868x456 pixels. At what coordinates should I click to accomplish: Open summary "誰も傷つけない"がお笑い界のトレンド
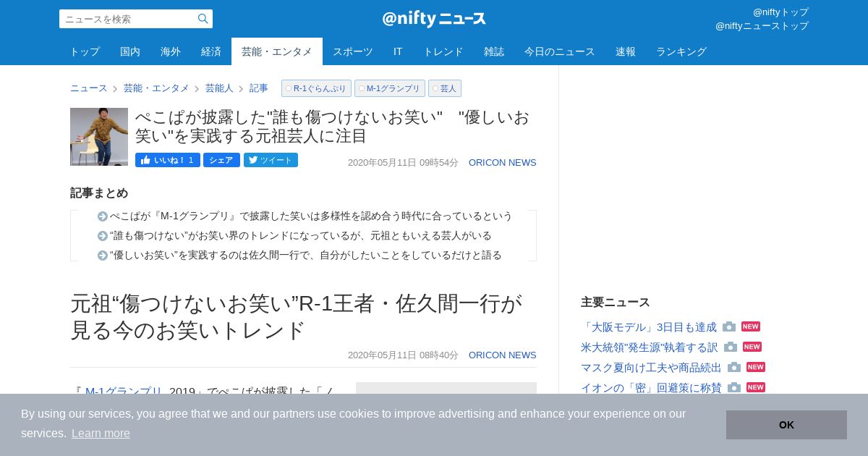point(301,236)
